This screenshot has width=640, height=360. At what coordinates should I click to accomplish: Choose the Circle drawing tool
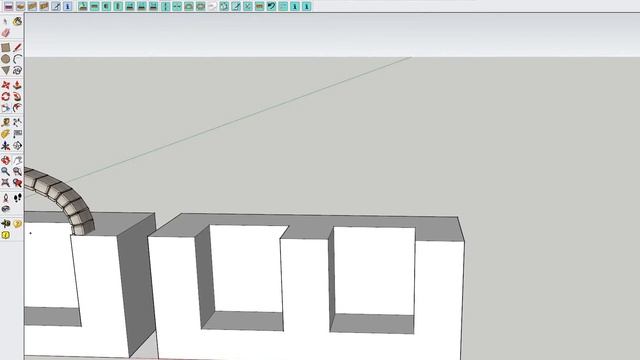coord(5,59)
